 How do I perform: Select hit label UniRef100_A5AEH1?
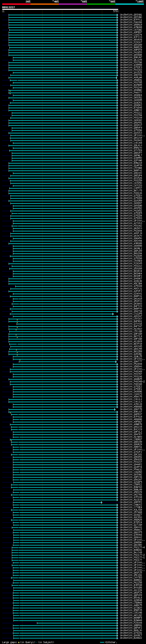click(131, 80)
